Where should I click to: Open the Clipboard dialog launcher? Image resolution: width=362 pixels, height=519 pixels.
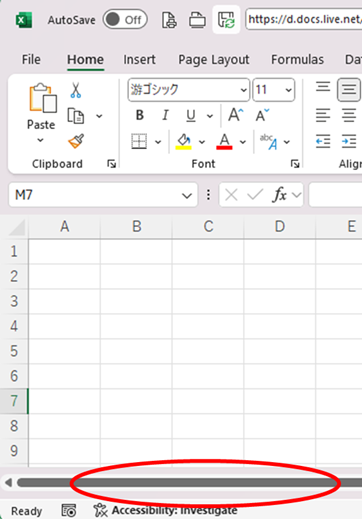coord(112,164)
